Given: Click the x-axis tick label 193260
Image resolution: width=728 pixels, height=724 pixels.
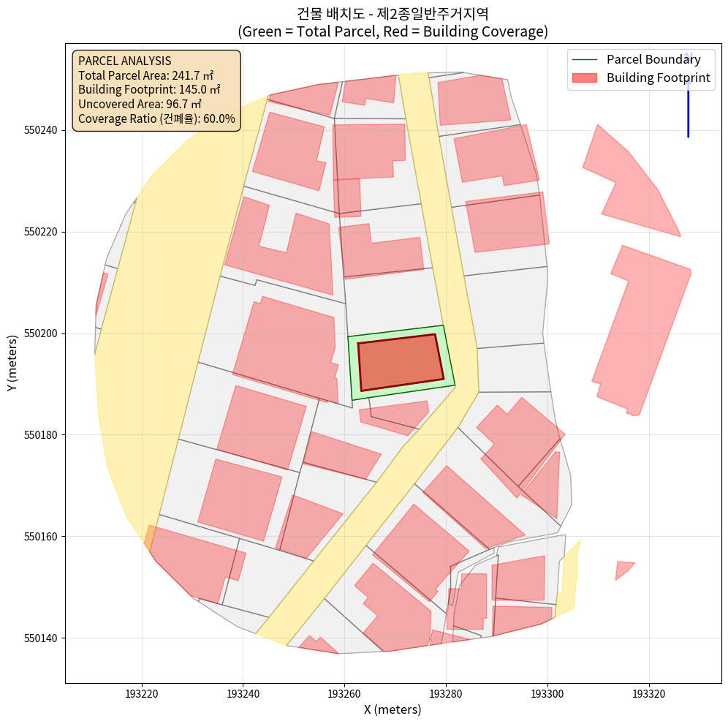Looking at the screenshot, I should pos(344,692).
